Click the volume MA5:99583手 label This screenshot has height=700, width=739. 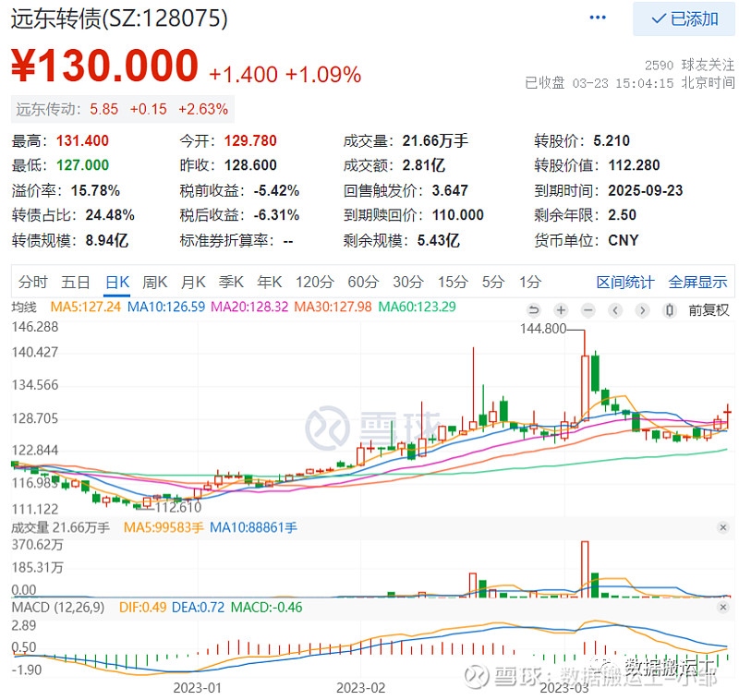(x=164, y=527)
